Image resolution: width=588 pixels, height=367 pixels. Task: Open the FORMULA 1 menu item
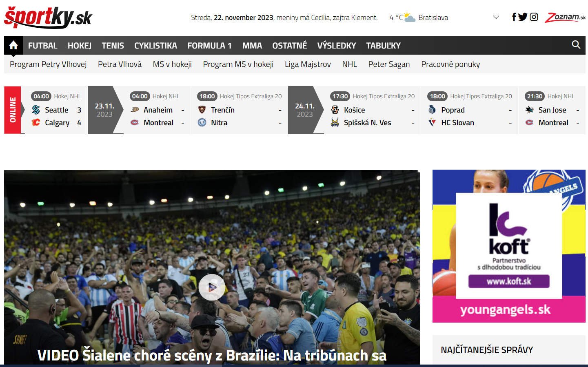209,46
